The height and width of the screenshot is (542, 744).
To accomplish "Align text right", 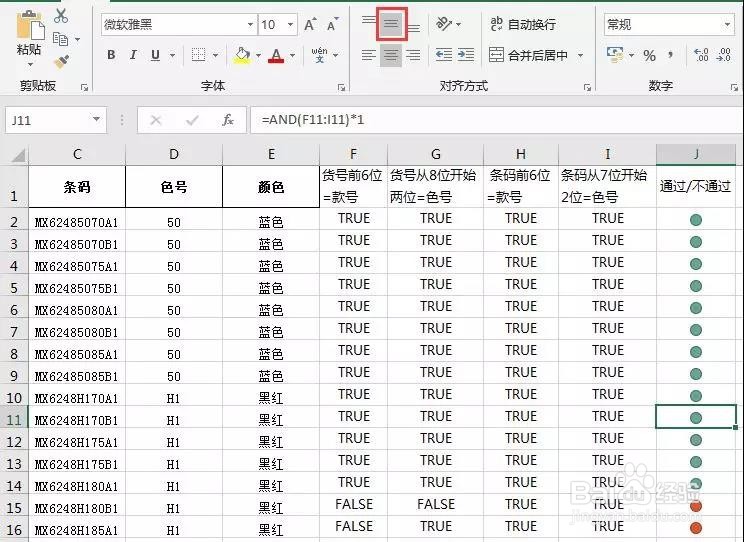I will [414, 56].
